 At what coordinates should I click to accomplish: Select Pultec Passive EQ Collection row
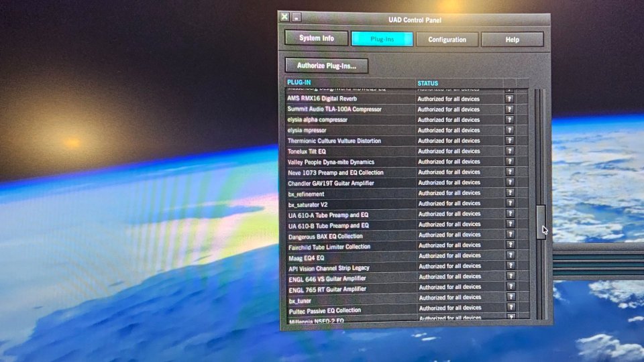coord(409,310)
